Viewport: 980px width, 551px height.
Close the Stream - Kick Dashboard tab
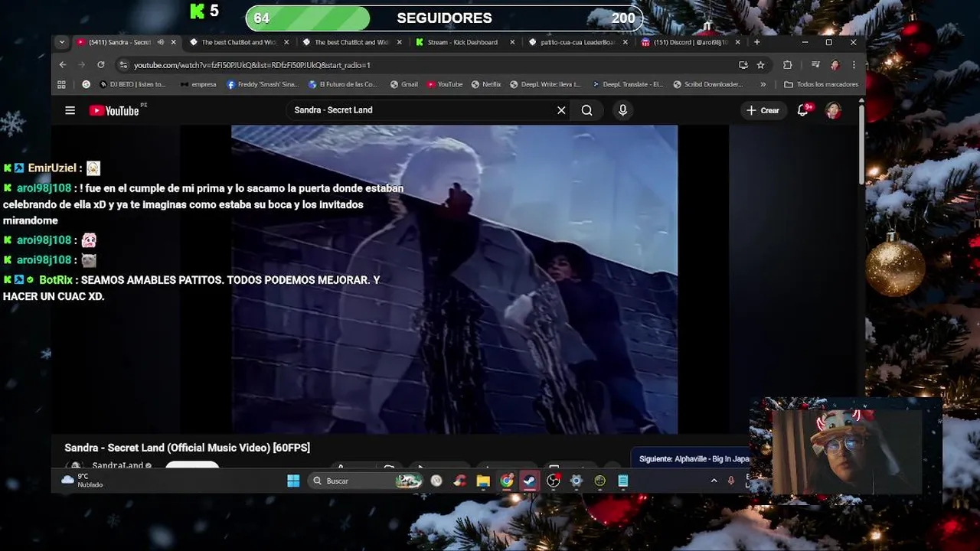[x=512, y=42]
